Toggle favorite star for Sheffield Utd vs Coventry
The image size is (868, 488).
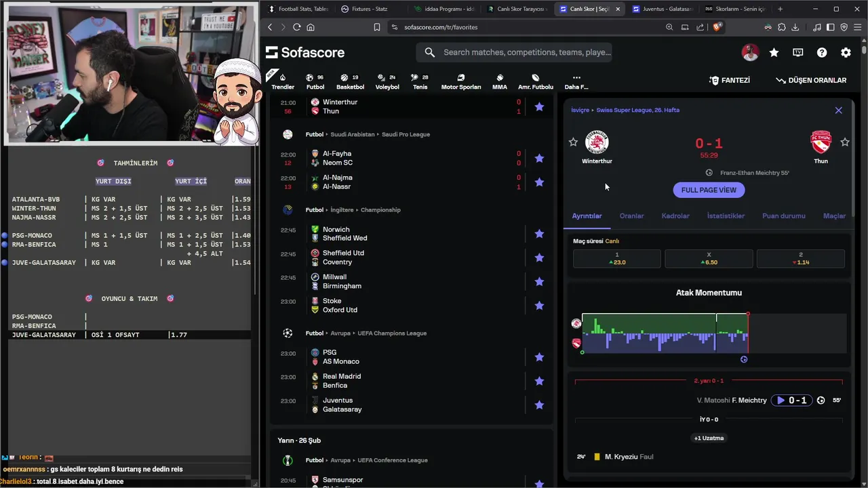[539, 258]
